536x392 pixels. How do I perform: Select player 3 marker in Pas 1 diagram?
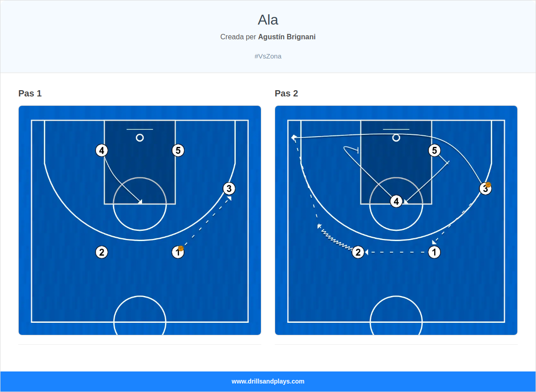(229, 188)
